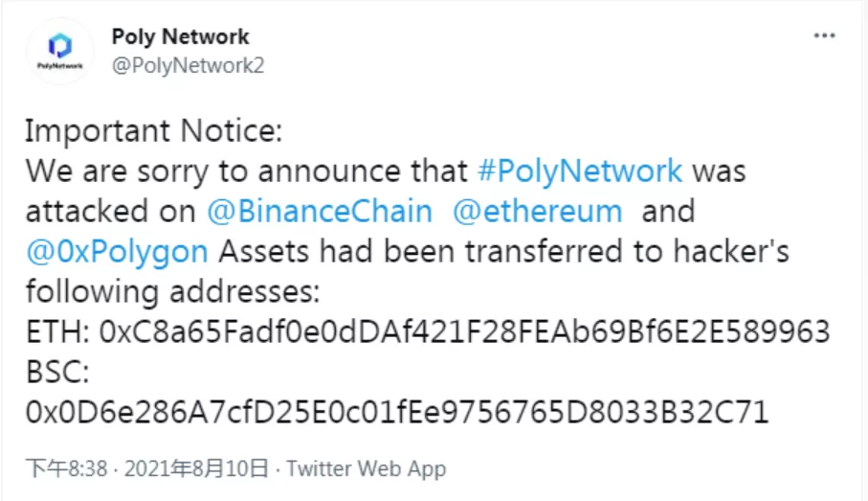The height and width of the screenshot is (501, 868).
Task: Click the 下午8:38 timestamp
Action: click(x=66, y=468)
